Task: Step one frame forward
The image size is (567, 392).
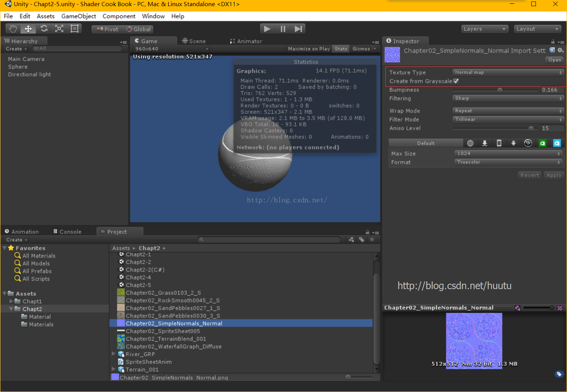Action: tap(298, 29)
